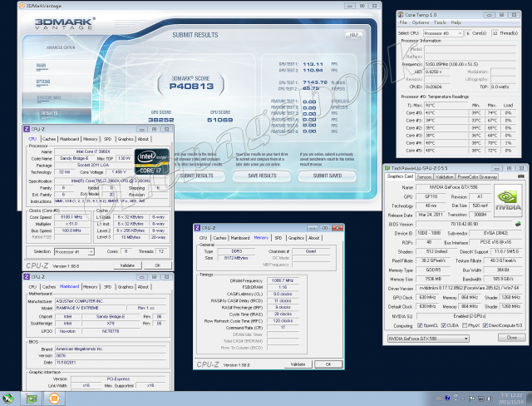The height and width of the screenshot is (406, 532).
Task: Open the Help menu in Core Temp
Action: (456, 22)
